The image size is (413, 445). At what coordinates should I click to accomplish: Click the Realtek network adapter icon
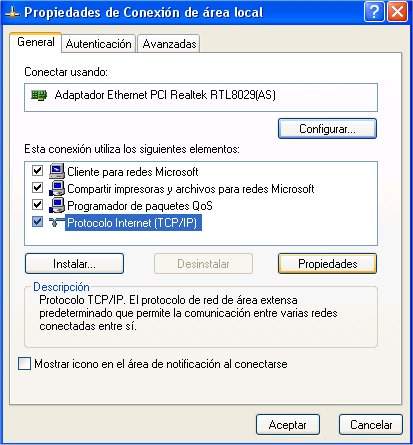click(x=39, y=95)
